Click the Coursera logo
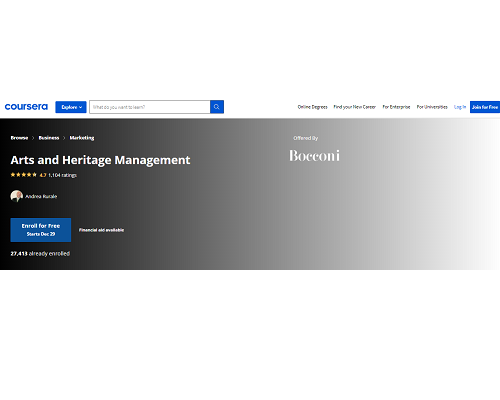500x400 pixels. 26,107
